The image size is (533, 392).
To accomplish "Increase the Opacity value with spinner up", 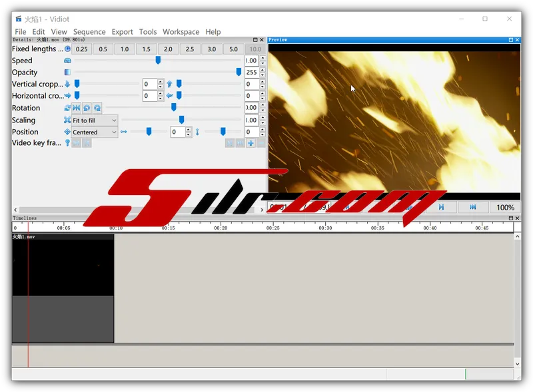I will point(263,70).
